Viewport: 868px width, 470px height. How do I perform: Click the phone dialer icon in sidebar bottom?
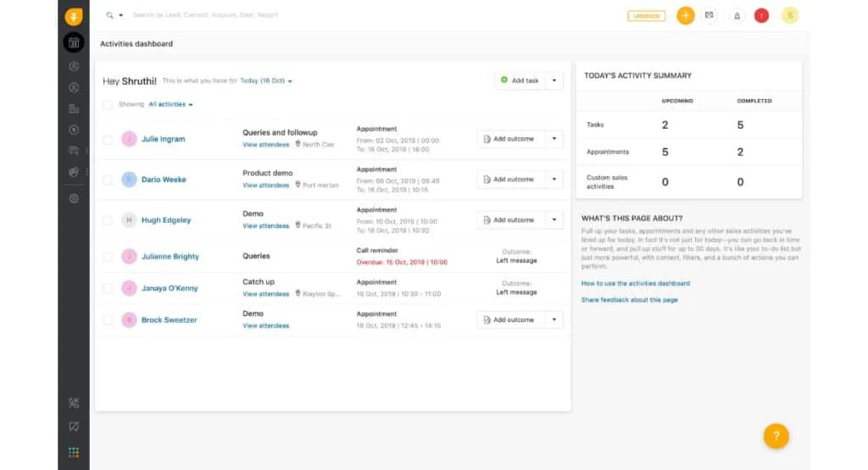(74, 403)
